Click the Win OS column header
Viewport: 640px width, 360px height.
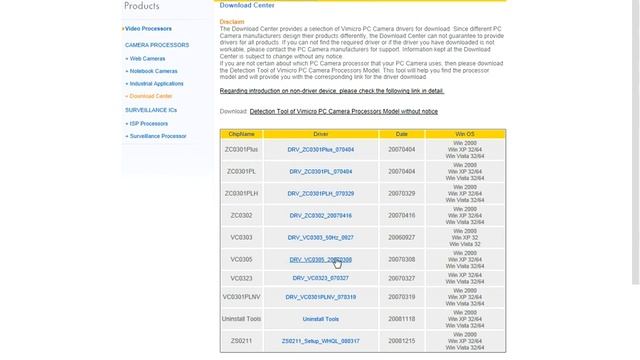(x=465, y=134)
